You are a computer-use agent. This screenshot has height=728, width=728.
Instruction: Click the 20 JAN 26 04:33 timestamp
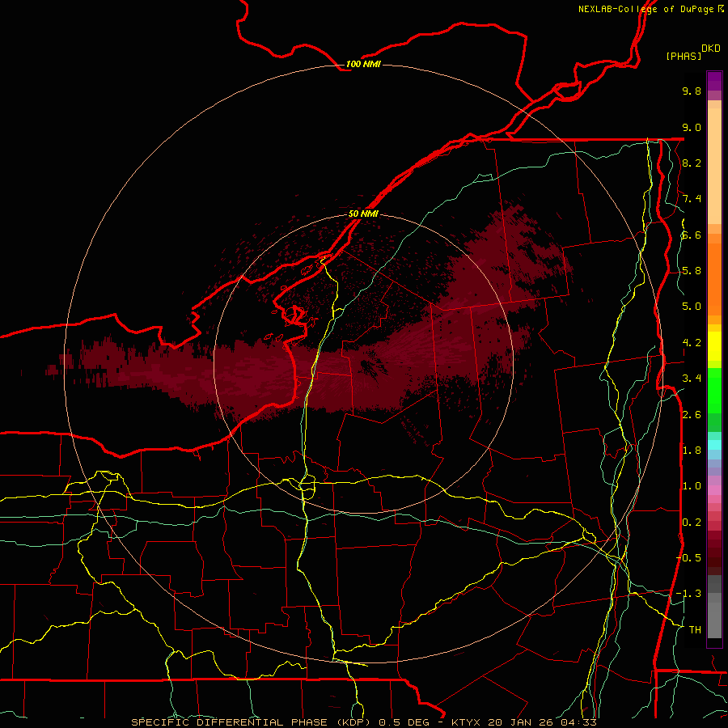541,722
